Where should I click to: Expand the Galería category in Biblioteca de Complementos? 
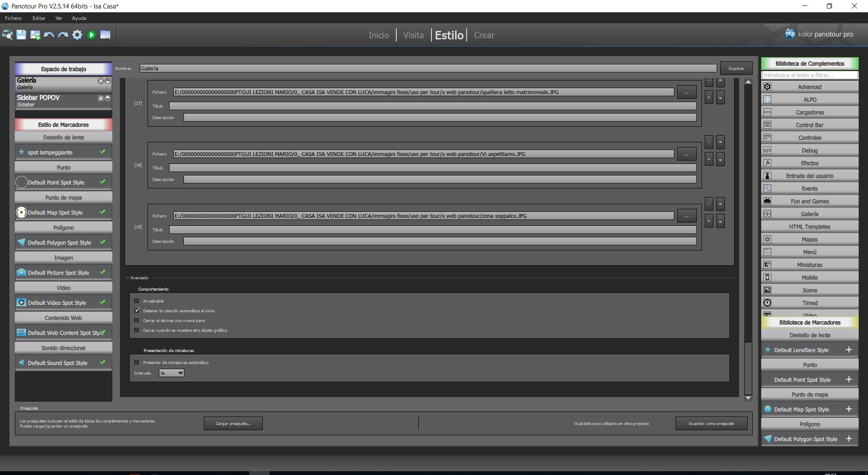[x=809, y=214]
